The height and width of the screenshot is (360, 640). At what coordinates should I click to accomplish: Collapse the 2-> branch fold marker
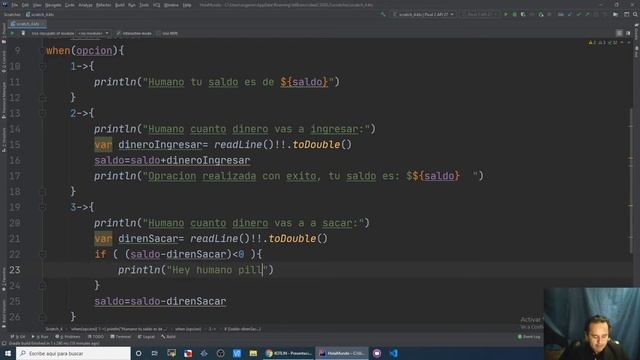42,113
